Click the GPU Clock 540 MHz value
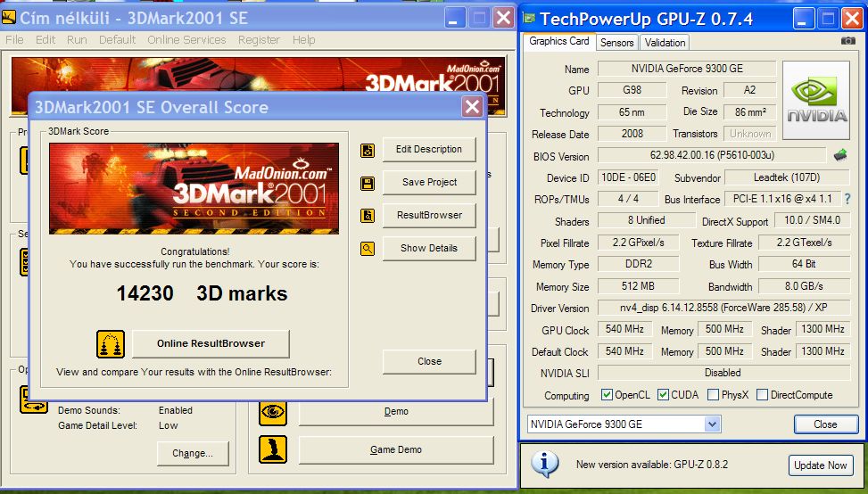 click(624, 329)
